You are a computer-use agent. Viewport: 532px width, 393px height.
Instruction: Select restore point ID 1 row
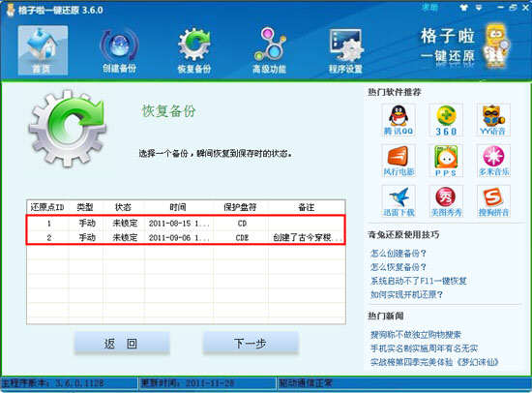pyautogui.click(x=186, y=224)
